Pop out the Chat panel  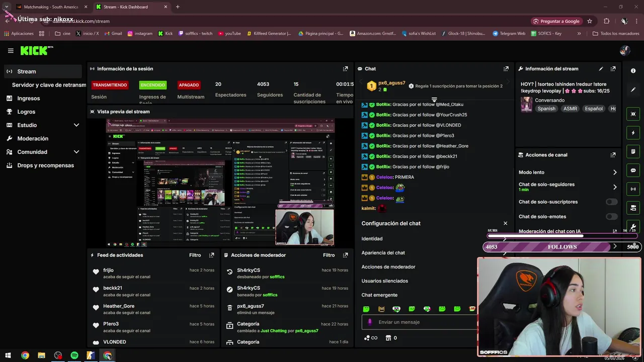point(506,69)
